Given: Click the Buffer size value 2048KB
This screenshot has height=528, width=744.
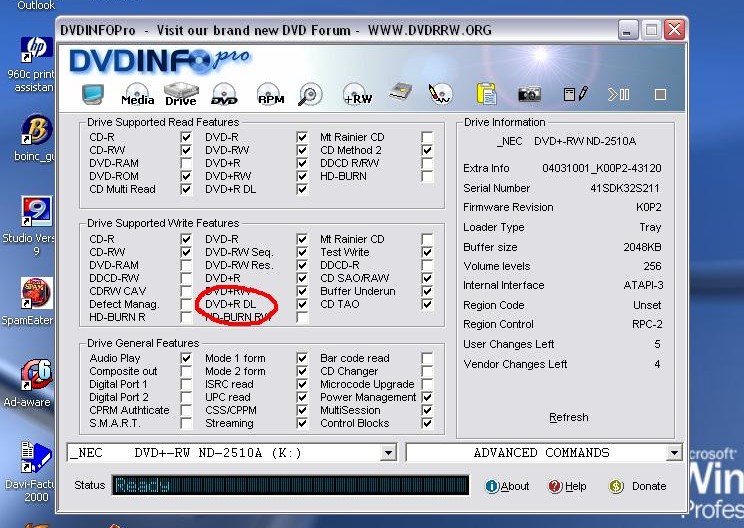Looking at the screenshot, I should [x=642, y=247].
